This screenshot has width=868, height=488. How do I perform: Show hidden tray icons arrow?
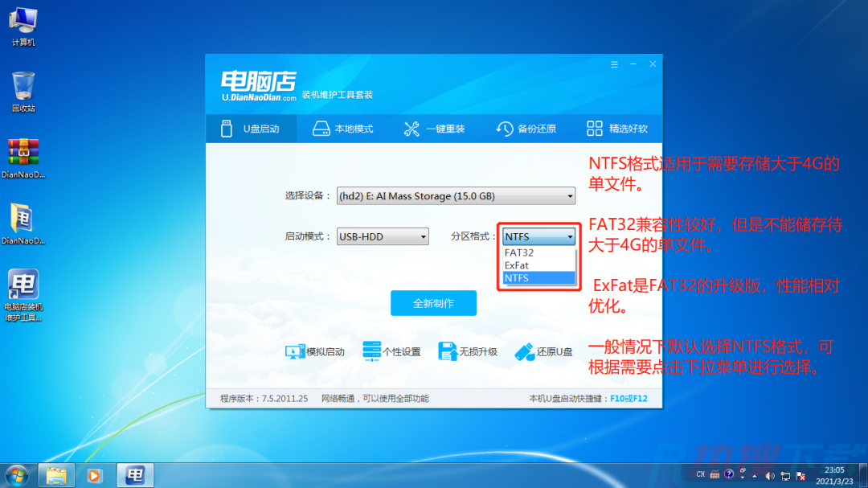tap(755, 476)
